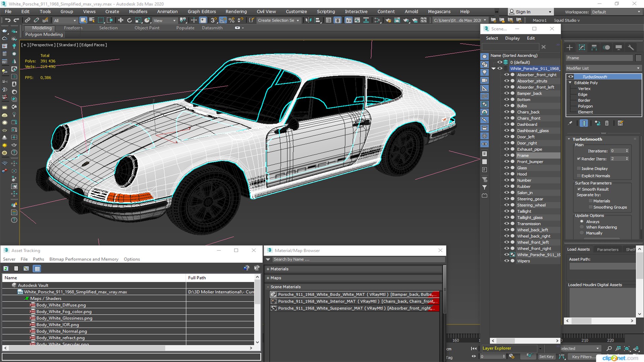
Task: Click Configure Modifier Sets icon
Action: [x=621, y=123]
